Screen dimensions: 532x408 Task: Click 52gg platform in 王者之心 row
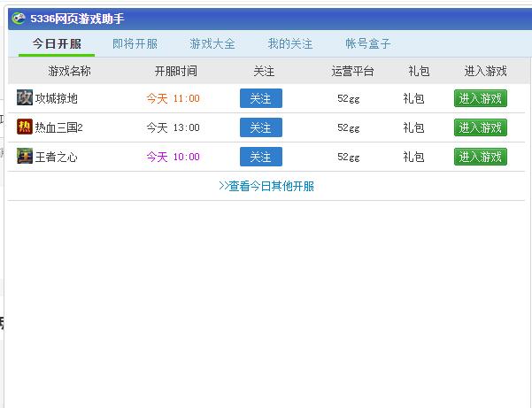(x=349, y=157)
